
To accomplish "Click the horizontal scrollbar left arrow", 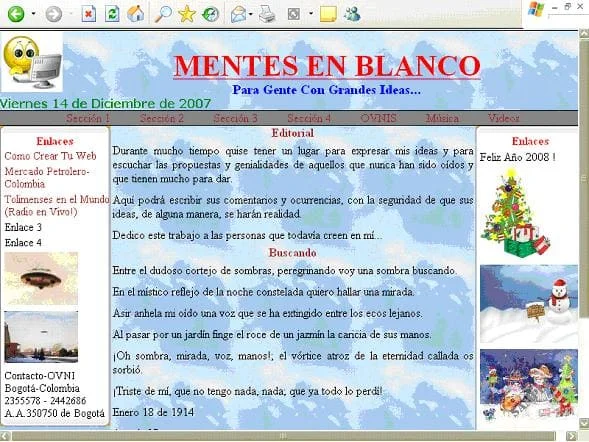I will [5, 436].
